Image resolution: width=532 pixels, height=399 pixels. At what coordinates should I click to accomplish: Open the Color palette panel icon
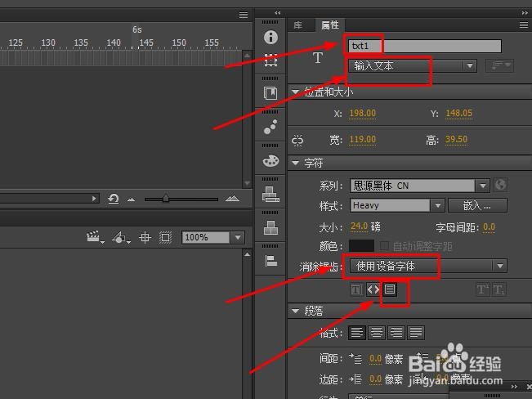[270, 160]
